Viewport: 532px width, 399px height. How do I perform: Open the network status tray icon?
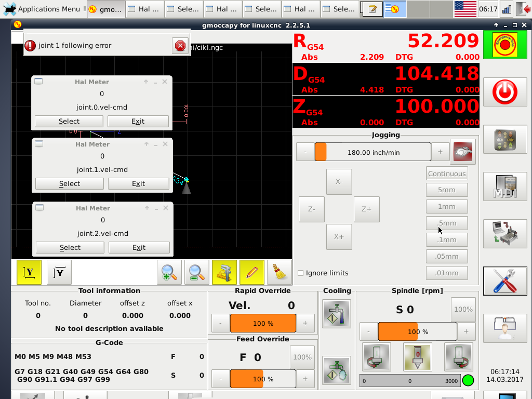pyautogui.click(x=507, y=9)
